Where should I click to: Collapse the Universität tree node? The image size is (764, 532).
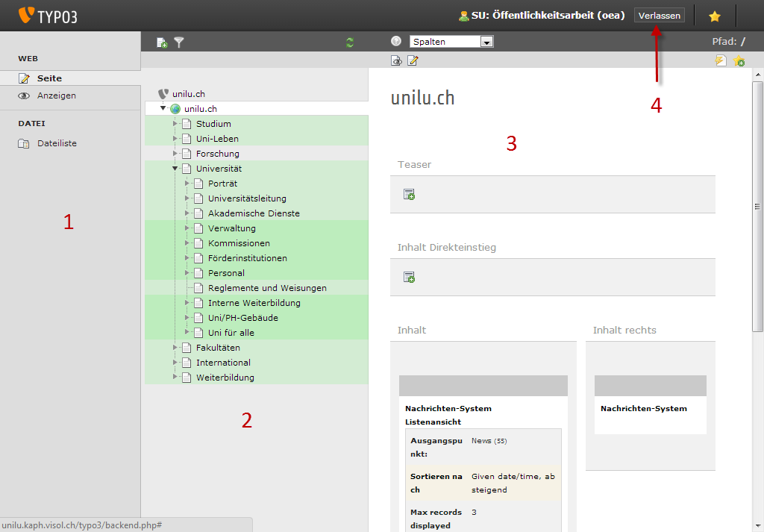175,169
